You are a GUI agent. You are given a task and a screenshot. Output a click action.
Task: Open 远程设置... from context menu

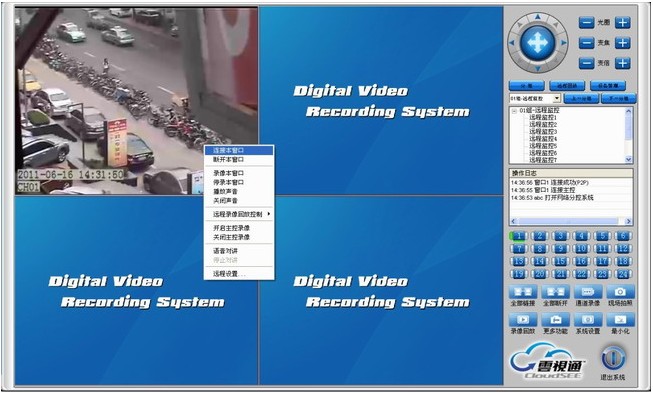[239, 274]
